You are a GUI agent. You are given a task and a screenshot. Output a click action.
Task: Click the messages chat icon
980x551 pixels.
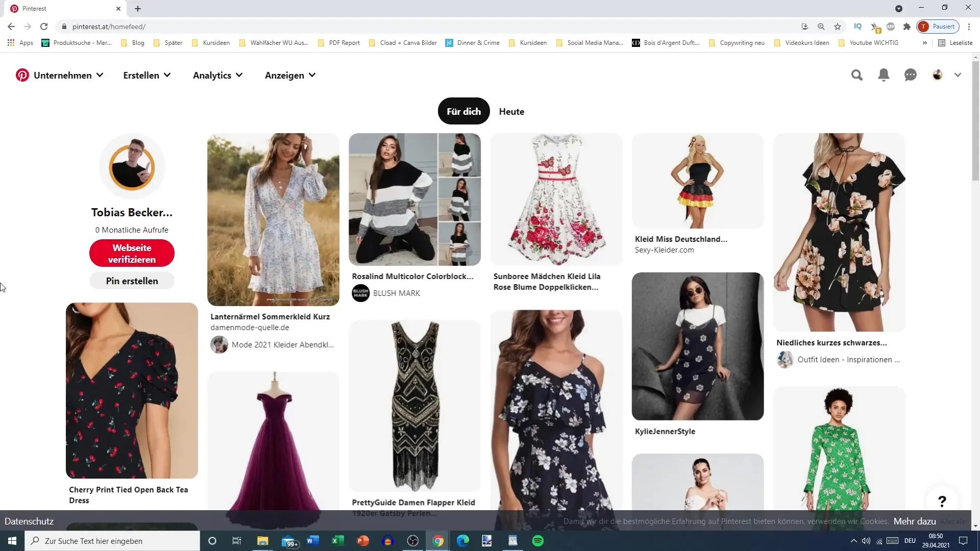[x=911, y=74]
